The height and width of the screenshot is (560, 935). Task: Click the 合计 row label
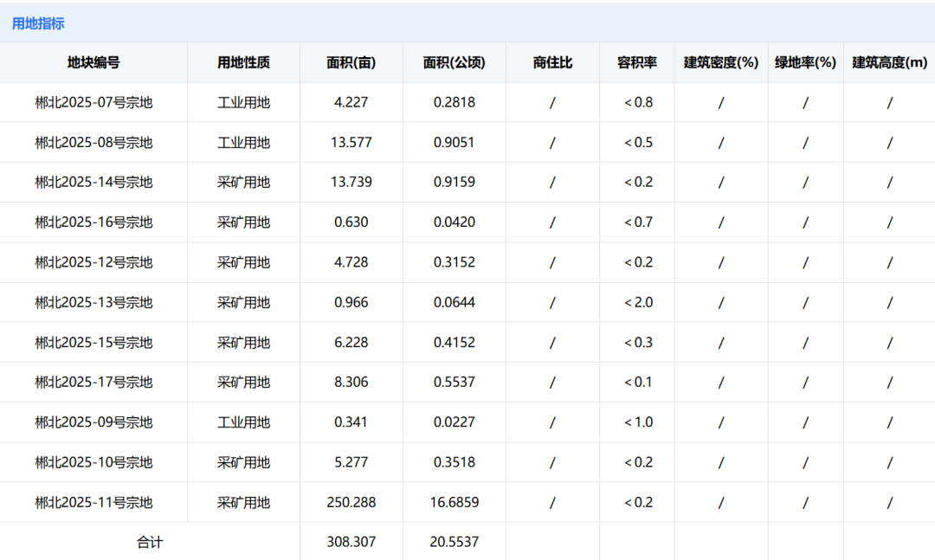point(149,542)
